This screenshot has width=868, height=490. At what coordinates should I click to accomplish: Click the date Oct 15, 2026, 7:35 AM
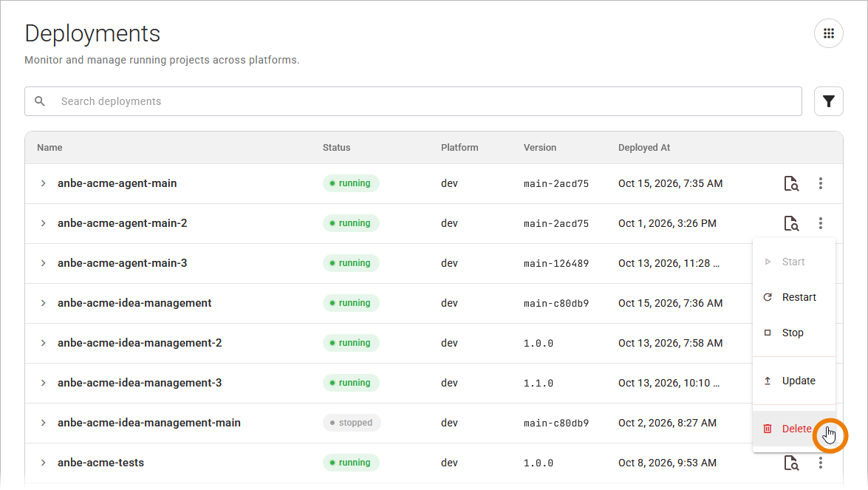coord(670,183)
